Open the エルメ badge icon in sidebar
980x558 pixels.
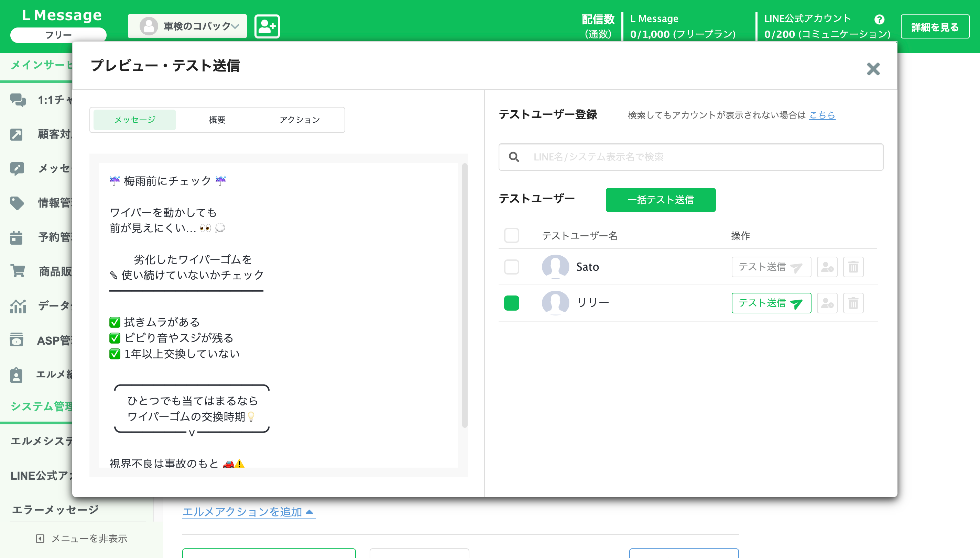click(16, 375)
